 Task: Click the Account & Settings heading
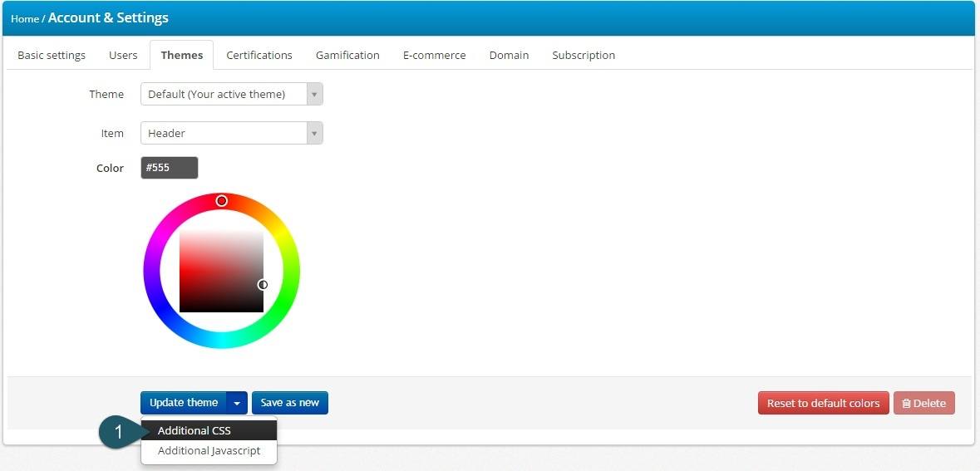coord(108,17)
